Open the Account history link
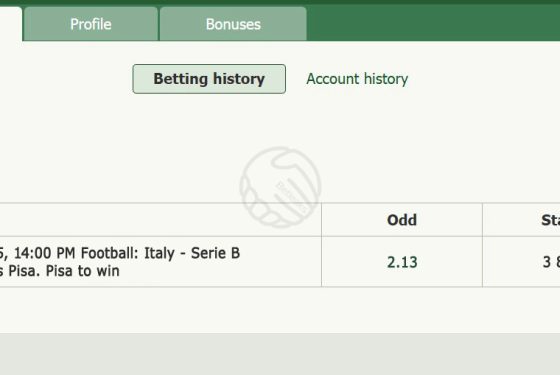The width and height of the screenshot is (560, 375). point(357,79)
